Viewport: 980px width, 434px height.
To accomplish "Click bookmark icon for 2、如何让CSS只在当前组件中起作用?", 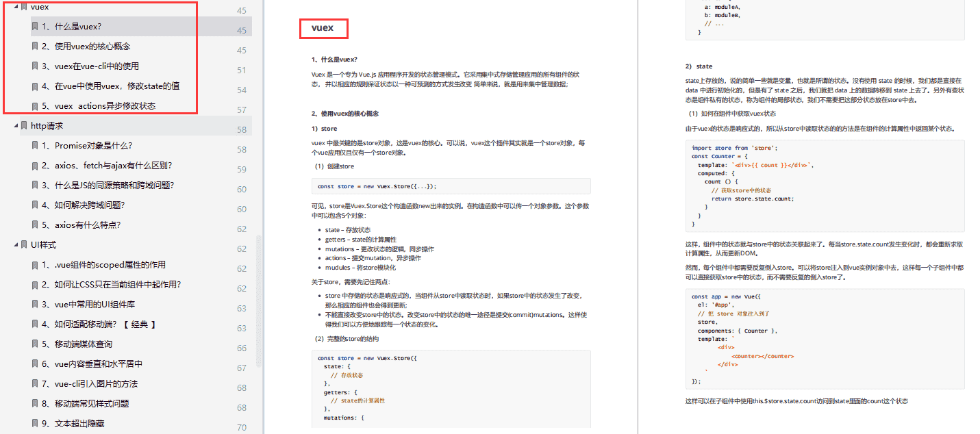I will point(35,285).
